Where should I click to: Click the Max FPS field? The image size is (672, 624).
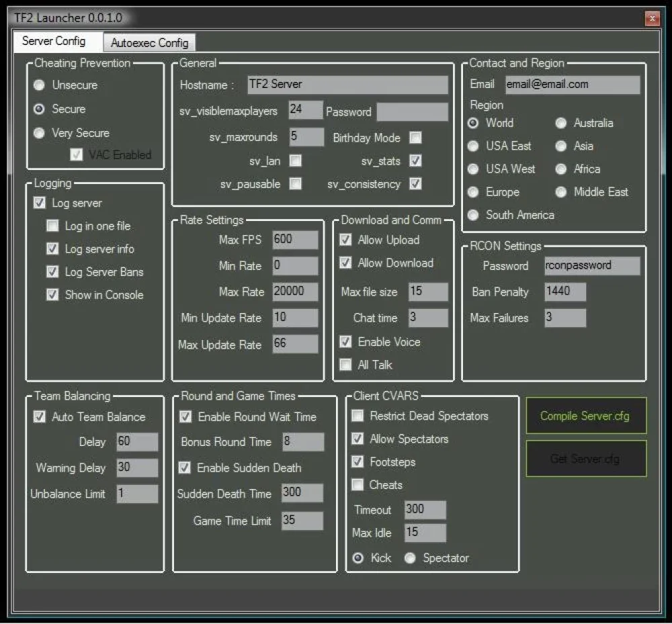(x=295, y=240)
